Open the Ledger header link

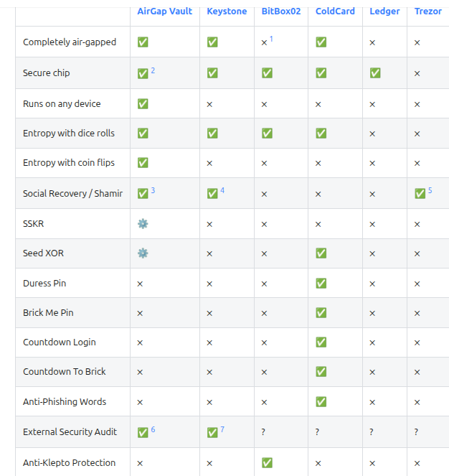click(x=384, y=11)
